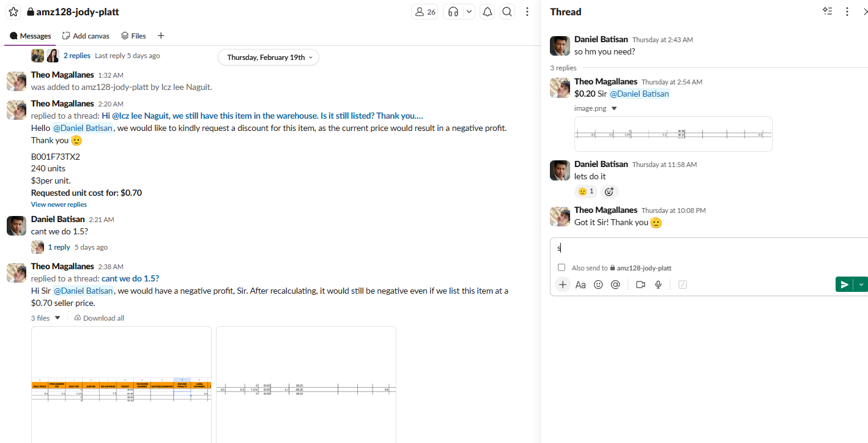Screen dimensions: 868x443
Task: Insert a mention with @ icon
Action: (x=615, y=285)
